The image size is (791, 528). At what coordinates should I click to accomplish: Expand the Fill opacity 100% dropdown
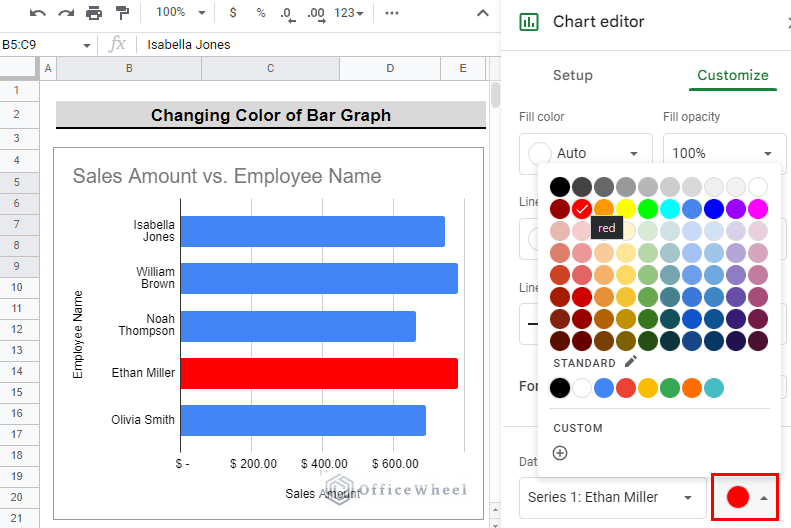point(724,153)
